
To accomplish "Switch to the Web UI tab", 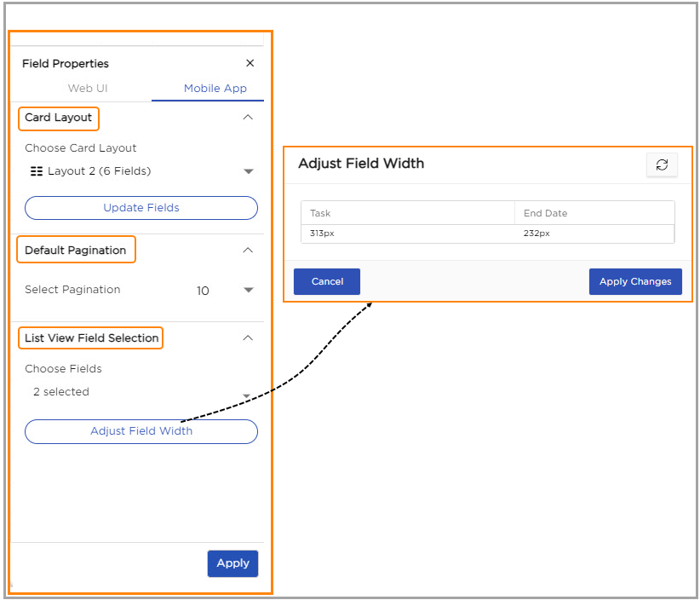I will click(88, 89).
